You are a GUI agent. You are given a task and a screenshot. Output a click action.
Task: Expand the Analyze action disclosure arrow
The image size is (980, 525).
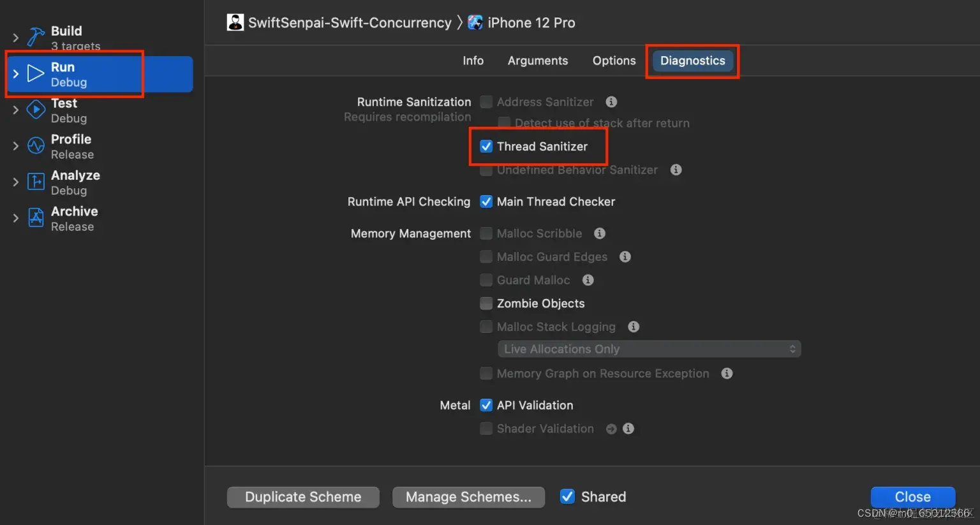pos(16,182)
